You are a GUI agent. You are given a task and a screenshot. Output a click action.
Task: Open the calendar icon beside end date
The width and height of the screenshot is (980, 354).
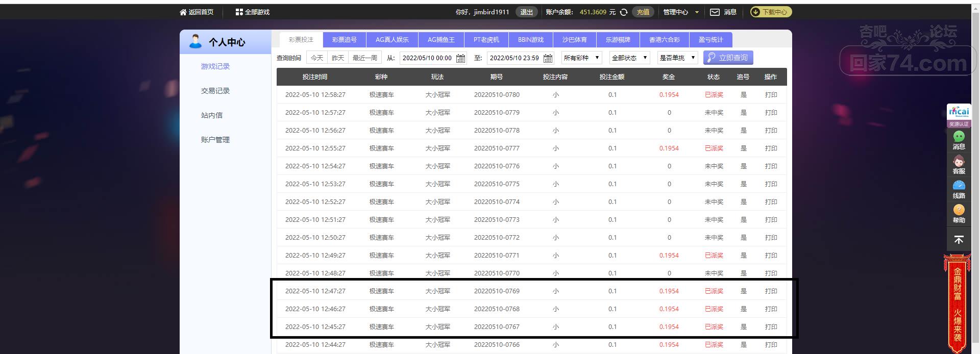coord(548,58)
